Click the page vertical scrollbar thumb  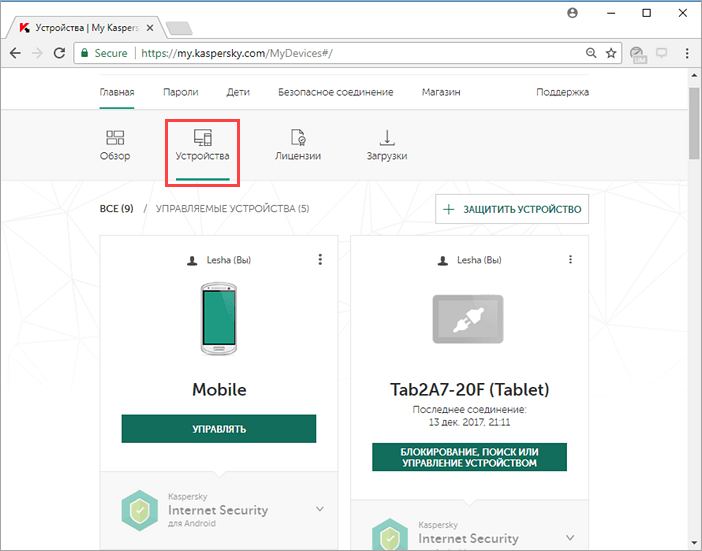694,123
